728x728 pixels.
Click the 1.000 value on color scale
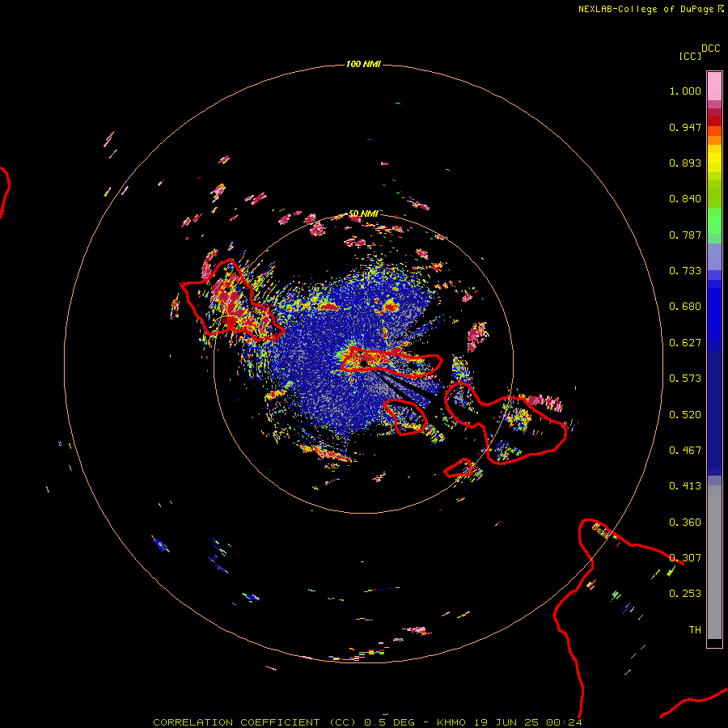(685, 91)
